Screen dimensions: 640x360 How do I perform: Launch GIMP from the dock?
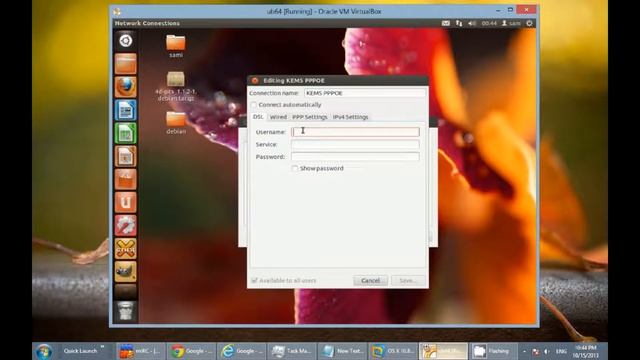tap(125, 271)
